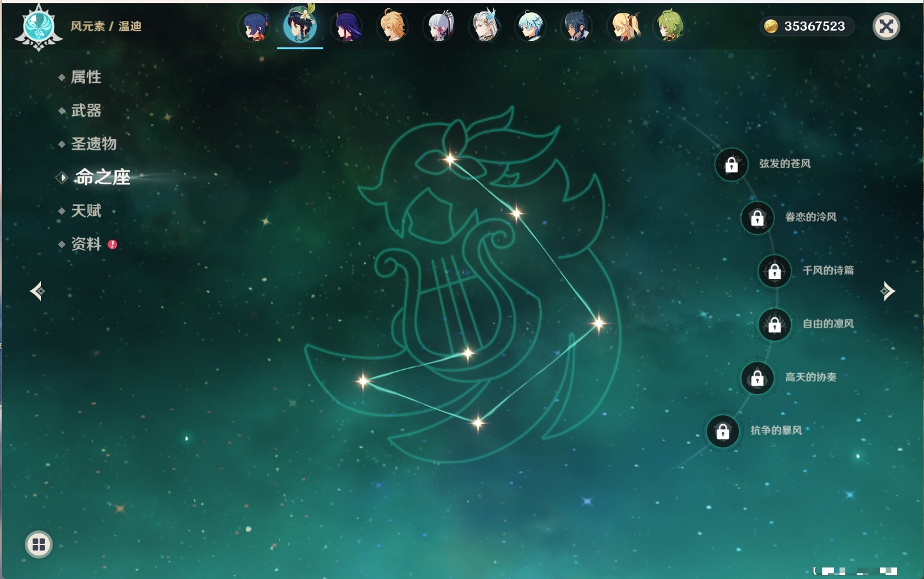Go to previous character with left arrow
924x579 pixels.
[37, 291]
